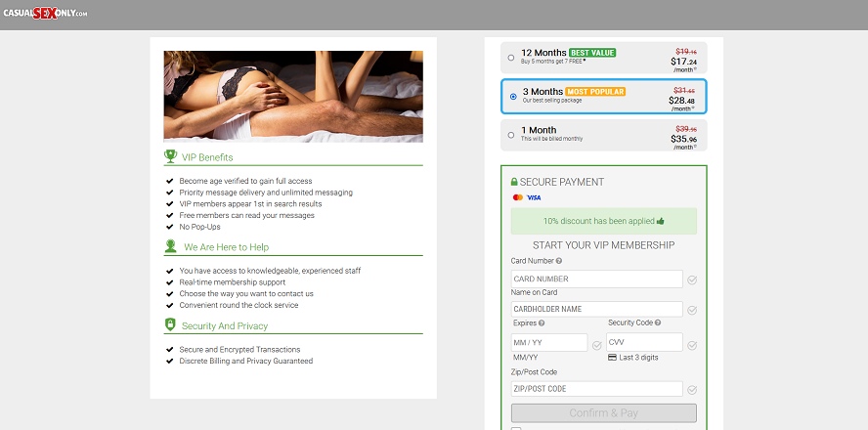This screenshot has height=430, width=868.
Task: Click 'Become age verified to gain full access'
Action: (x=245, y=181)
